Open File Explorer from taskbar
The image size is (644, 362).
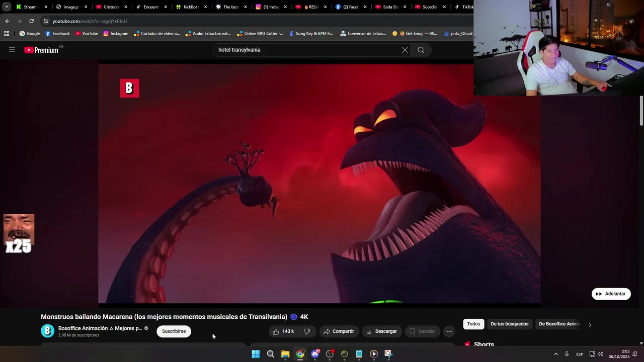(x=285, y=354)
